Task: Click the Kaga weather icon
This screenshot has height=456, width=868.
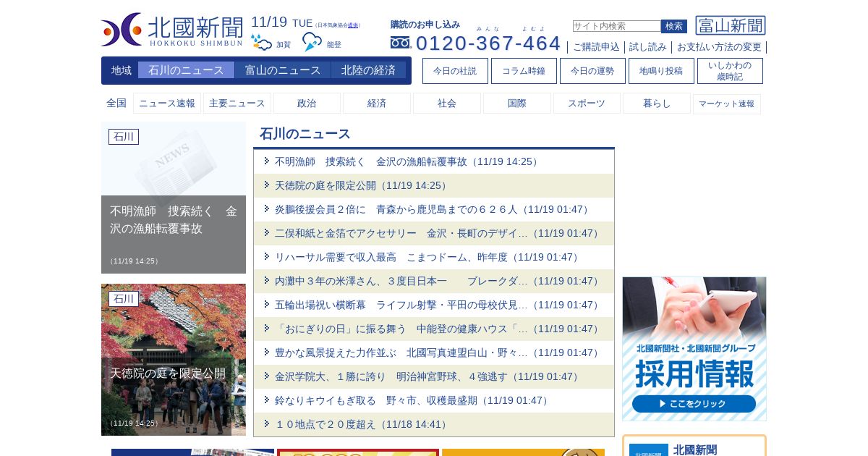Action: (x=261, y=43)
